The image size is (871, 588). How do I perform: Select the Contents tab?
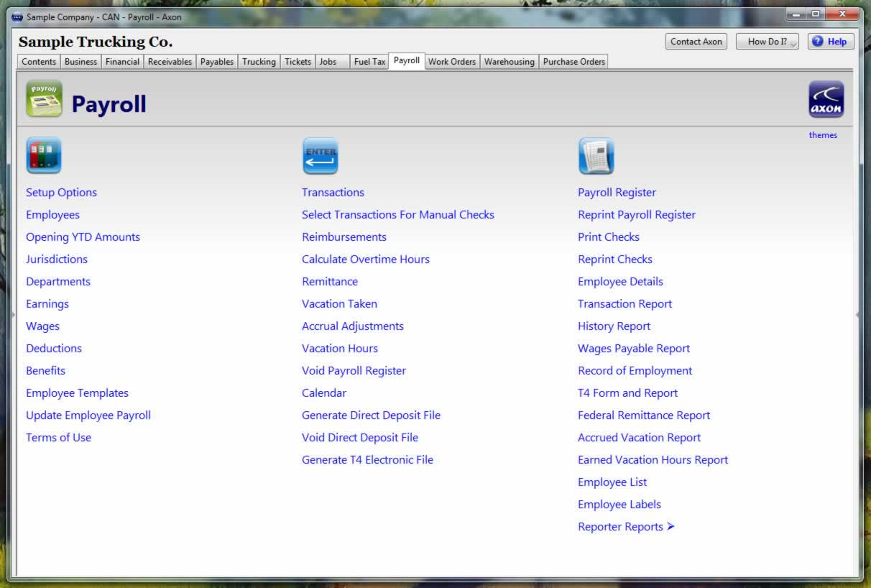click(38, 62)
